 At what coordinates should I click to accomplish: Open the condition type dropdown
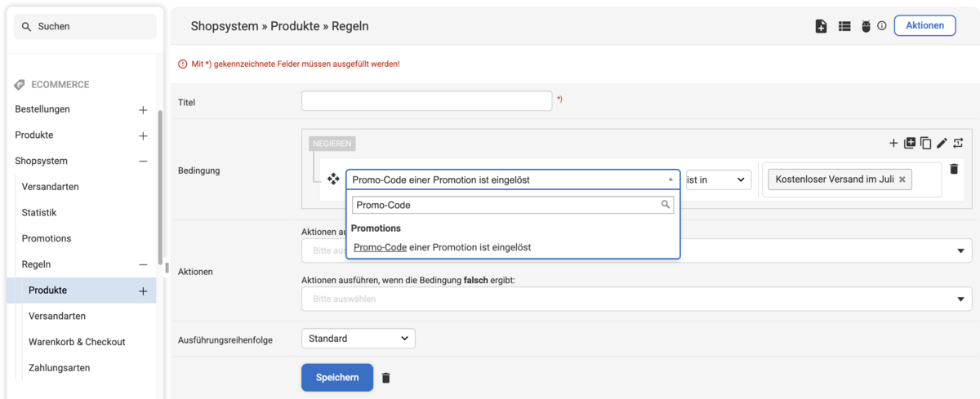513,180
